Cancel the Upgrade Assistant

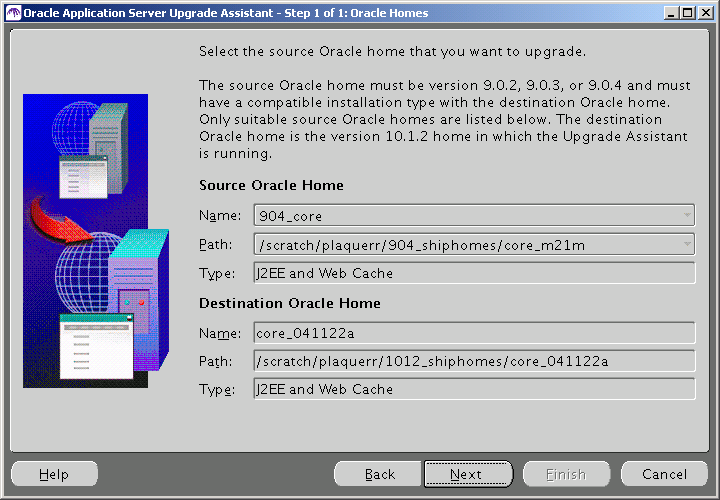coord(664,474)
